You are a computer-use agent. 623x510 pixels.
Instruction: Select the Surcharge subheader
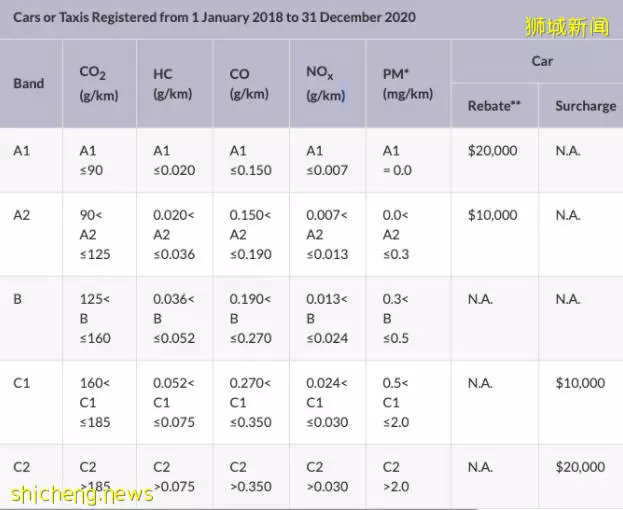(x=586, y=106)
